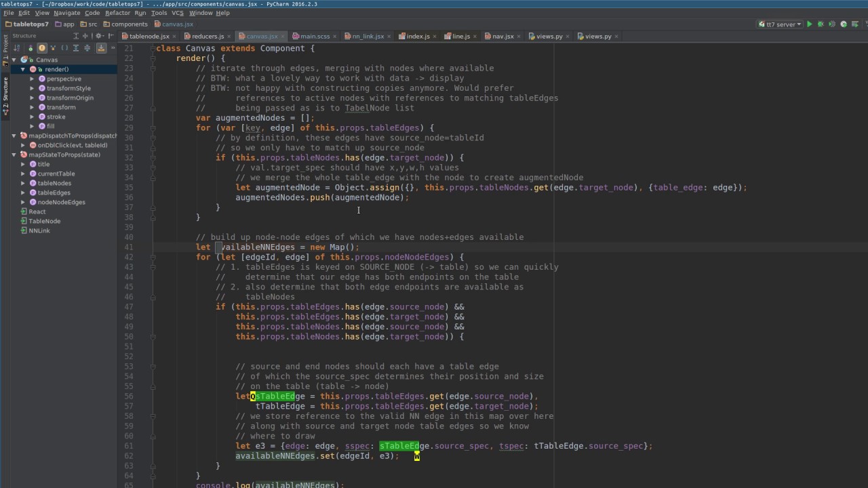Image resolution: width=868 pixels, height=488 pixels.
Task: Open the VCS menu
Action: (x=178, y=13)
